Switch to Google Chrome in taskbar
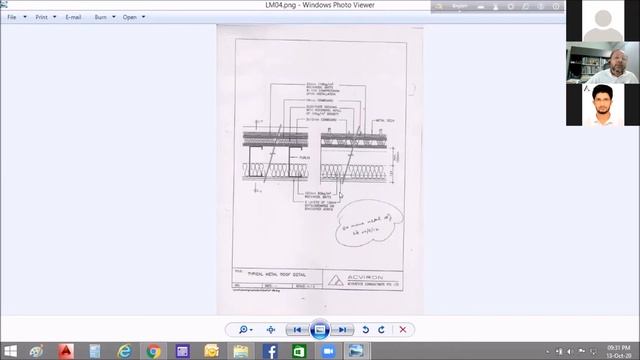The height and width of the screenshot is (360, 640). (x=153, y=351)
